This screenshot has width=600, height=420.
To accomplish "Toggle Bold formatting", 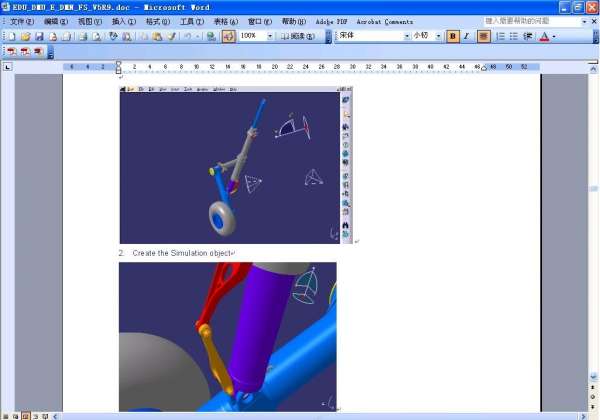I will pyautogui.click(x=453, y=36).
